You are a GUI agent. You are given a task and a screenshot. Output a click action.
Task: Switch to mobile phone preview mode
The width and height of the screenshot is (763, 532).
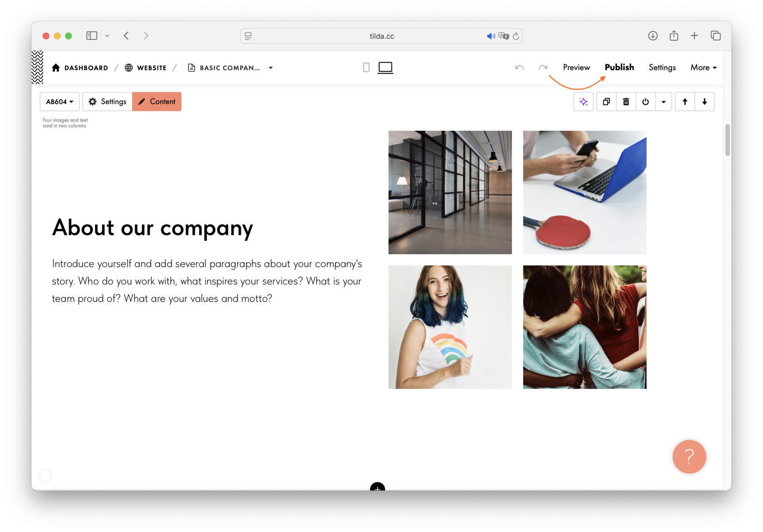[x=366, y=68]
